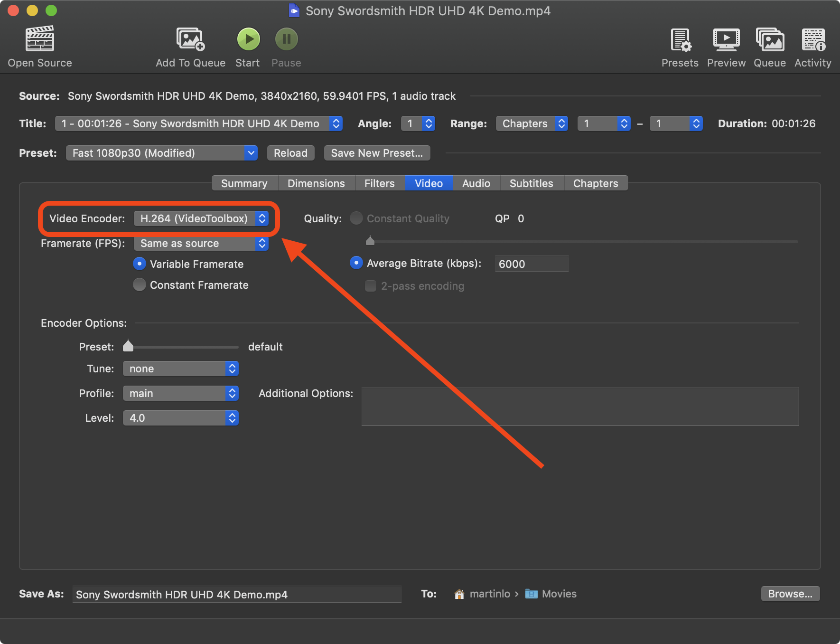Open the Preview window icon
This screenshot has width=840, height=644.
[x=726, y=39]
